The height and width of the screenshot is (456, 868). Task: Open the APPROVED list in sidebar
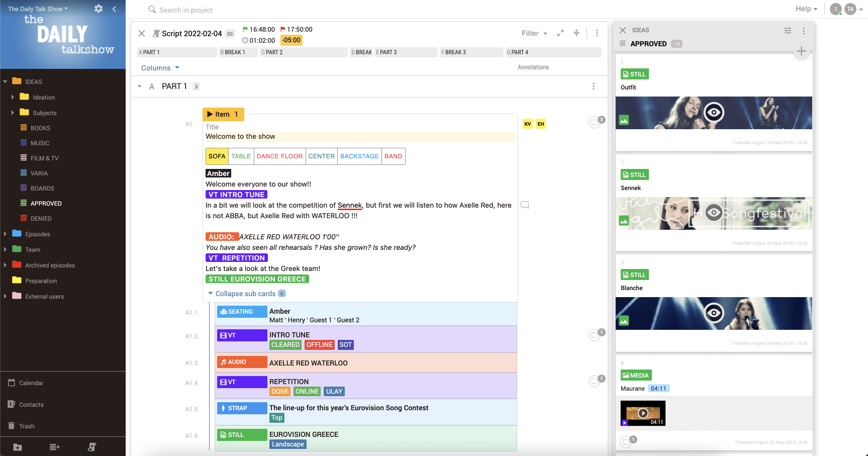(x=46, y=204)
